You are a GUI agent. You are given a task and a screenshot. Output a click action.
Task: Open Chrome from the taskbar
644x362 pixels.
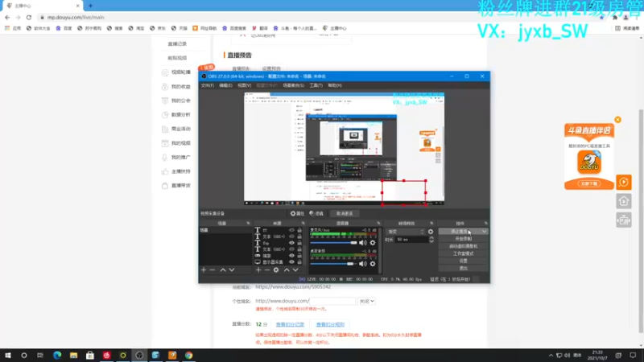(x=188, y=356)
